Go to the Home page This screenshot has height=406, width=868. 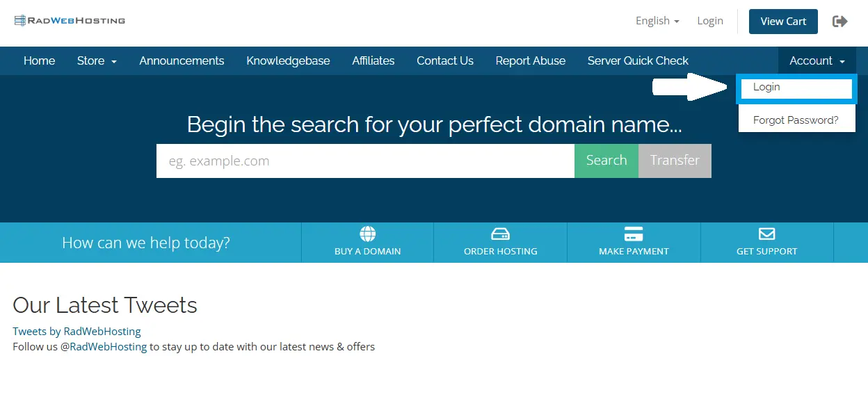(x=39, y=61)
